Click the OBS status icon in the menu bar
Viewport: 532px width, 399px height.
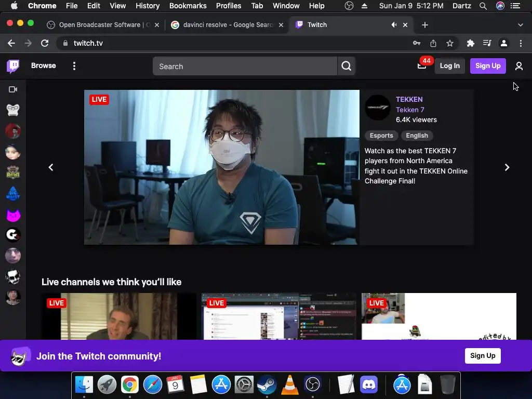pyautogui.click(x=349, y=6)
